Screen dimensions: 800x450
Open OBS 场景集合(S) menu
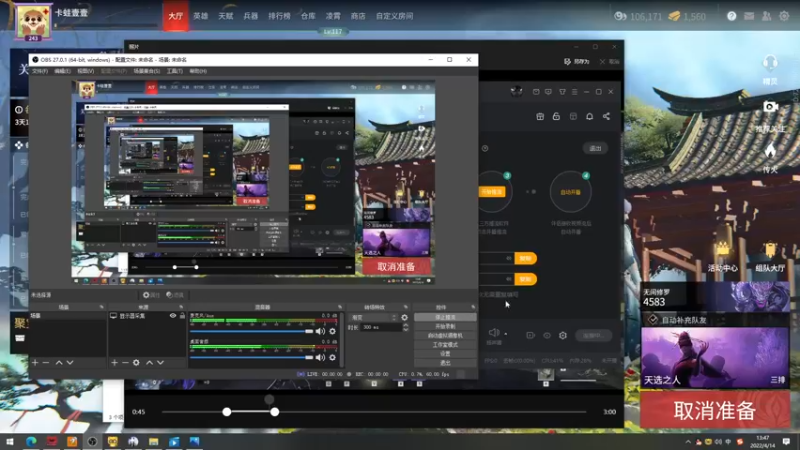pyautogui.click(x=146, y=71)
